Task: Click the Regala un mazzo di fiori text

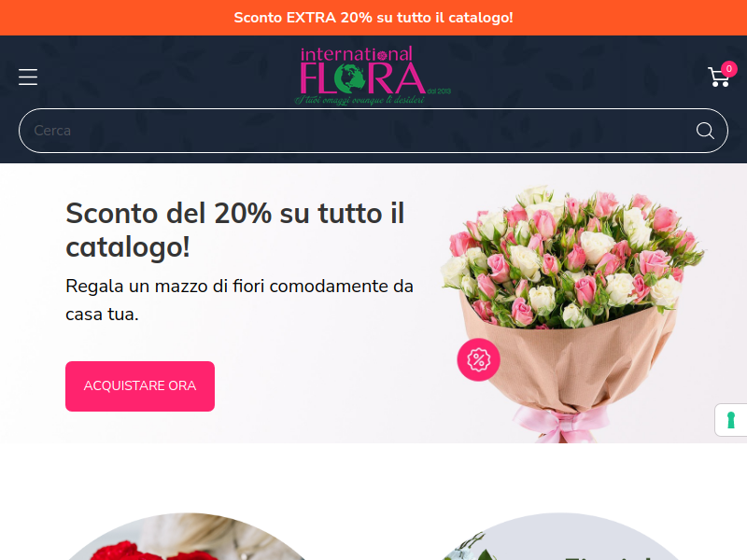Action: 239,300
